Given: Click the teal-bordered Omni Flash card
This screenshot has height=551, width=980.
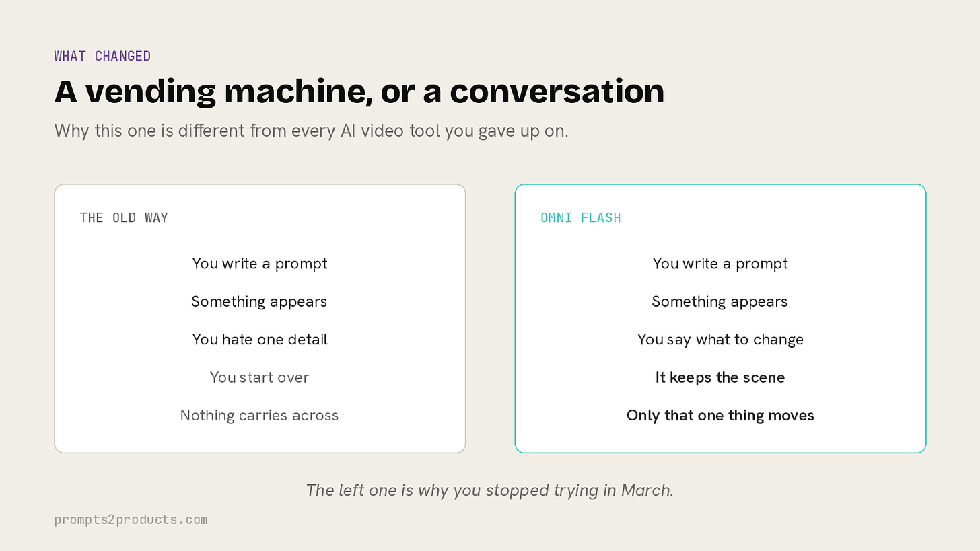Looking at the screenshot, I should click(720, 318).
